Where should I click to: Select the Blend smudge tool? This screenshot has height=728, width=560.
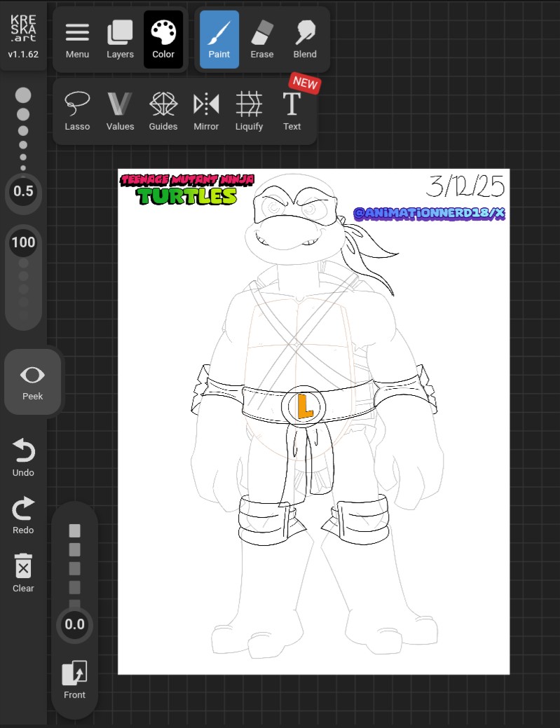click(x=305, y=39)
